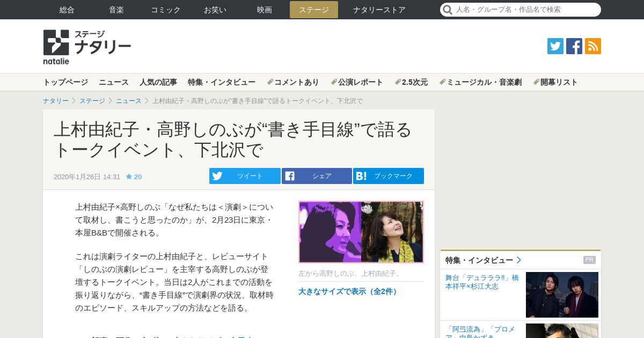Open 特集・インタビュー in the sub menu
Image resolution: width=644 pixels, height=338 pixels.
pos(222,82)
